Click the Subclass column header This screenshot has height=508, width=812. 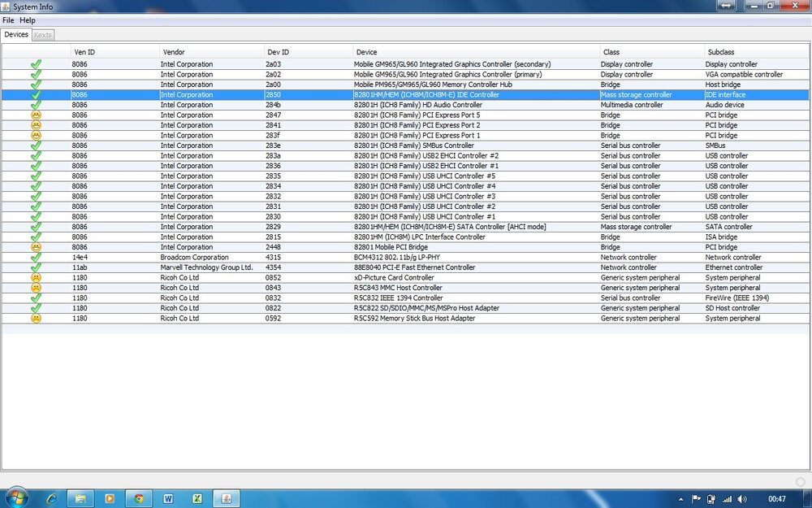pyautogui.click(x=721, y=52)
